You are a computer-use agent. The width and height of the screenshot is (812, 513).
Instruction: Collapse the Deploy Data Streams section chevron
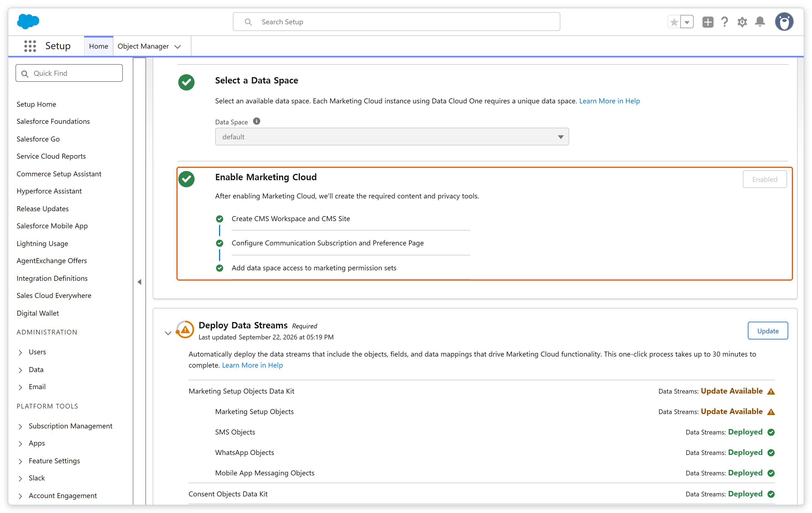click(168, 333)
